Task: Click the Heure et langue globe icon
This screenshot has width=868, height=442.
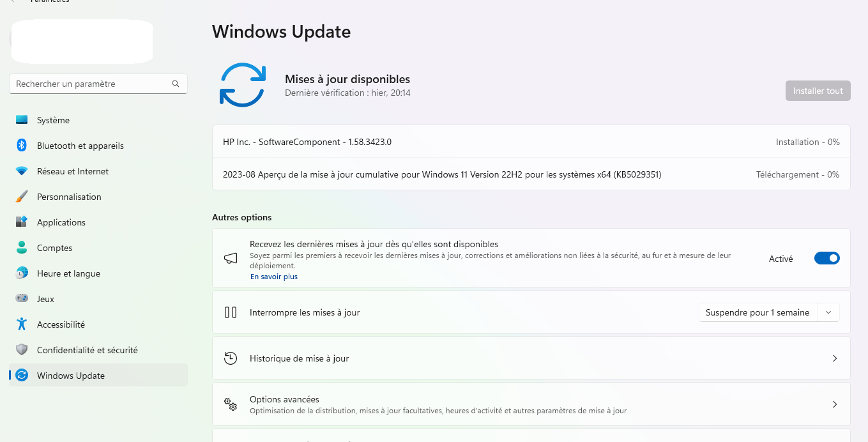Action: [22, 273]
